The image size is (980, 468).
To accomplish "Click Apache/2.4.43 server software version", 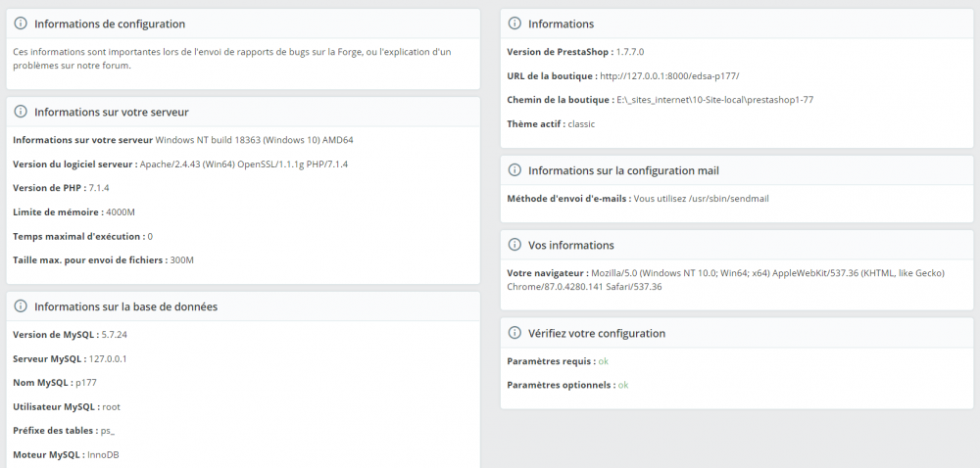I will tap(244, 164).
